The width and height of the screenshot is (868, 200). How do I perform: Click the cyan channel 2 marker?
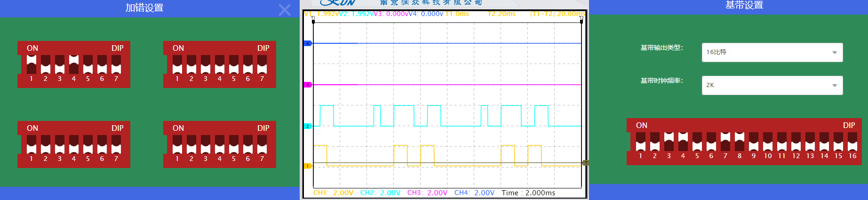tap(308, 126)
